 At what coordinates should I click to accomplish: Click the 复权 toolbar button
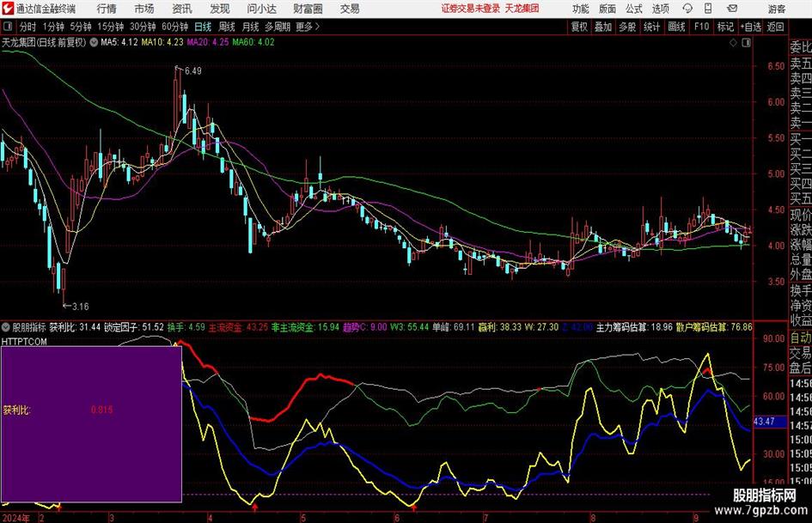point(579,27)
